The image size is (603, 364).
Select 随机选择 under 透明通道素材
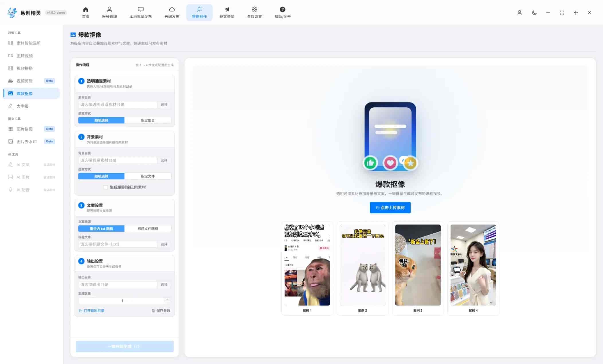point(101,120)
